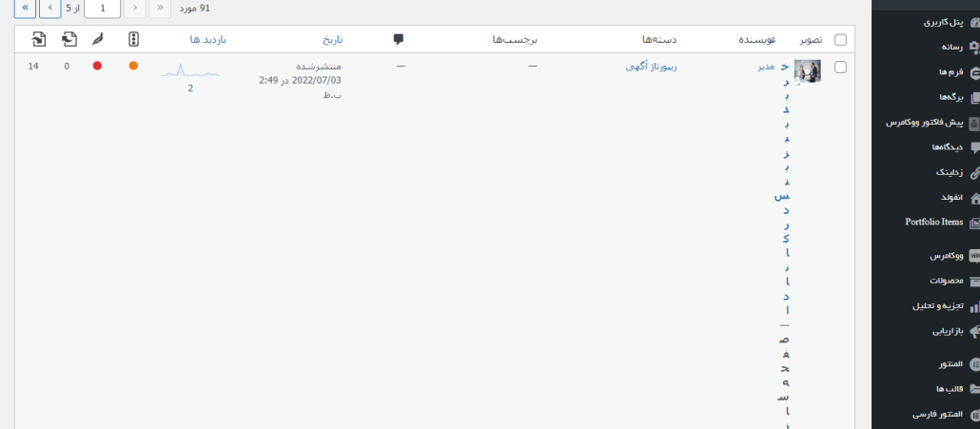Click the فرم ها forms icon
This screenshot has height=429, width=980.
(974, 72)
